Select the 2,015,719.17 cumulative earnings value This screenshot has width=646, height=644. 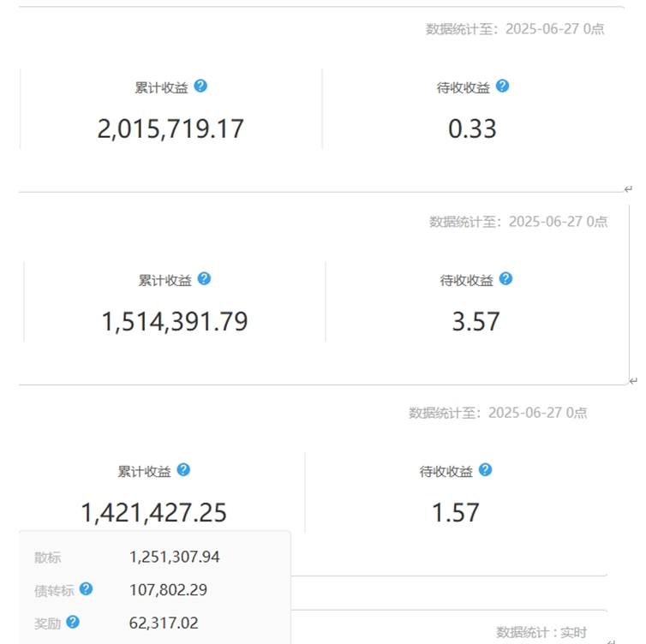point(170,129)
